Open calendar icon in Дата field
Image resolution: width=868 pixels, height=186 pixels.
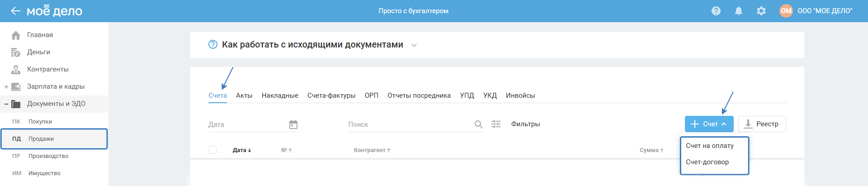tap(293, 124)
